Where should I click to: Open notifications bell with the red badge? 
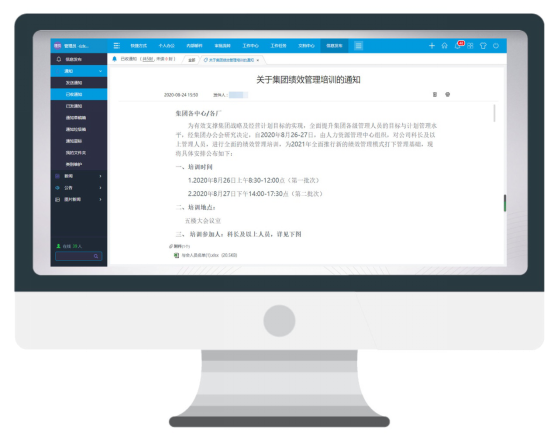(x=458, y=45)
